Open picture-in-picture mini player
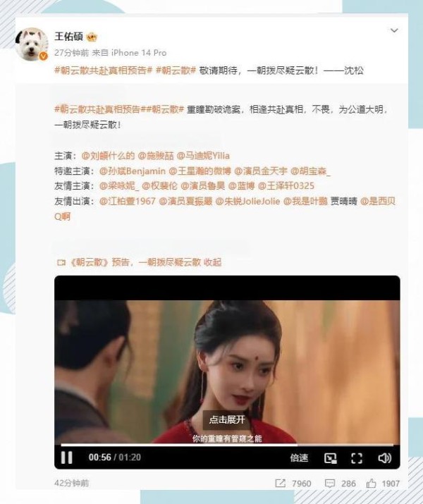The width and height of the screenshot is (423, 504). point(331,458)
